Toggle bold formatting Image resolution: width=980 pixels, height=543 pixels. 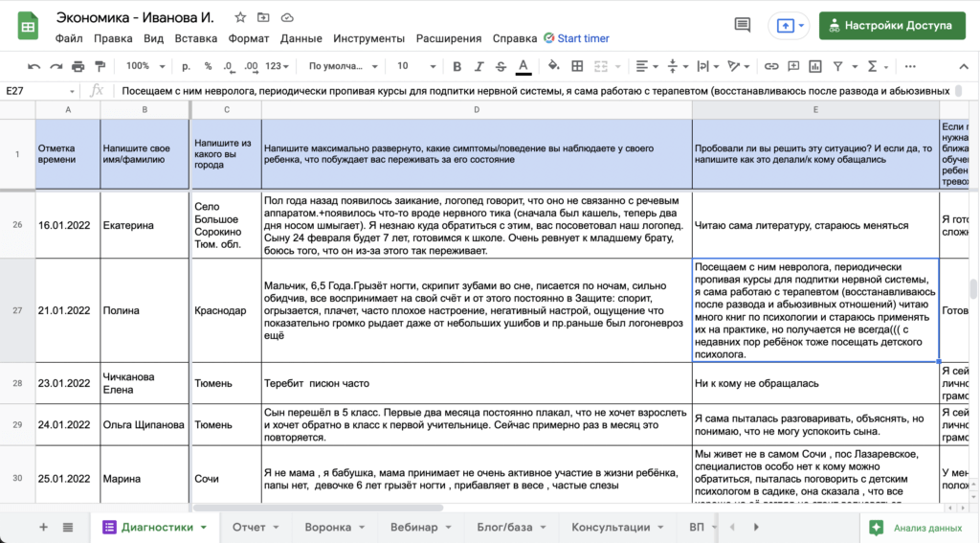click(457, 66)
